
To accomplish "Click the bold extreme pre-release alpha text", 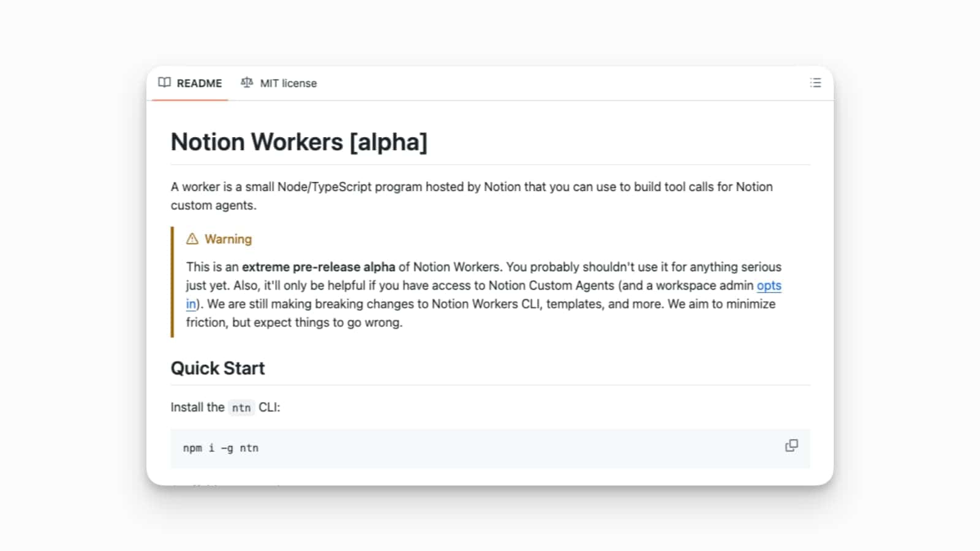I will coord(318,267).
